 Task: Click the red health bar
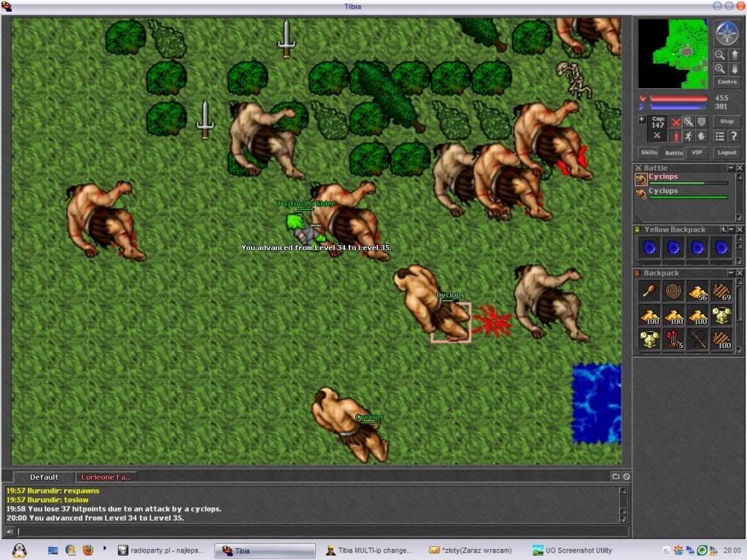[678, 98]
